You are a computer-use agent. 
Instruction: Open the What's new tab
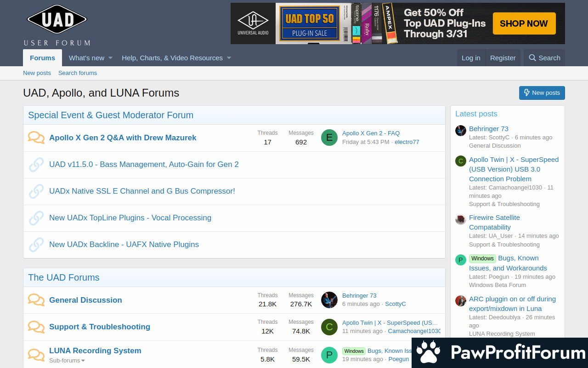point(86,58)
